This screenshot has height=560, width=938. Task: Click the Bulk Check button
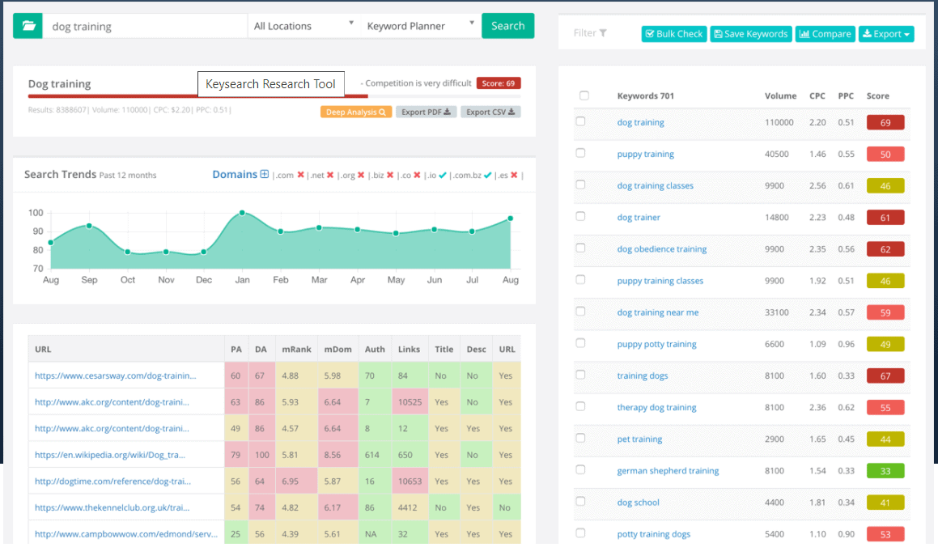tap(673, 34)
